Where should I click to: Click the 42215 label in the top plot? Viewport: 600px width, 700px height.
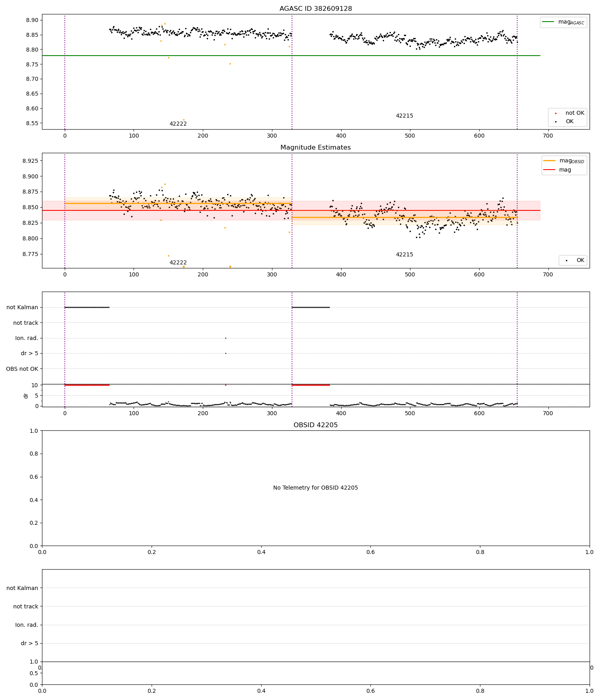(404, 116)
